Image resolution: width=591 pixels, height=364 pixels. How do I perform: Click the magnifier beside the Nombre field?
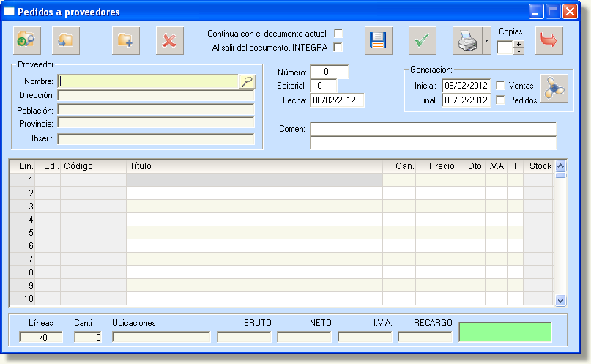[x=247, y=81]
